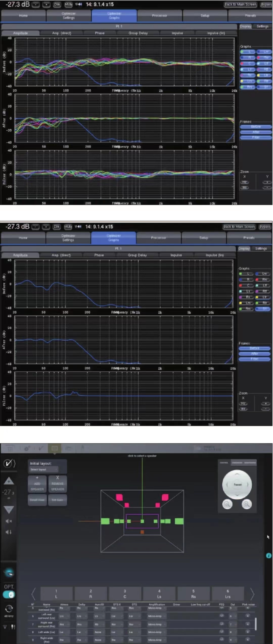Toggle the OPT. optimizer switch
The width and height of the screenshot is (273, 644).
[9, 595]
